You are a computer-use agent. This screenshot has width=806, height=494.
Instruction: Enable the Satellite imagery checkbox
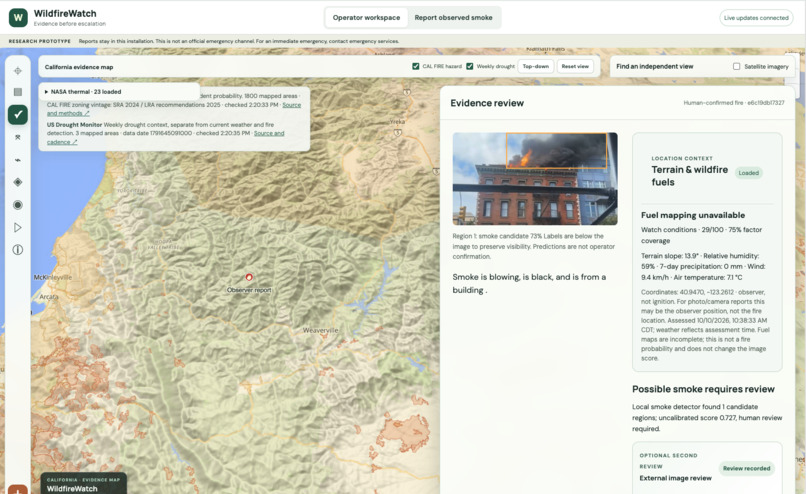tap(736, 66)
